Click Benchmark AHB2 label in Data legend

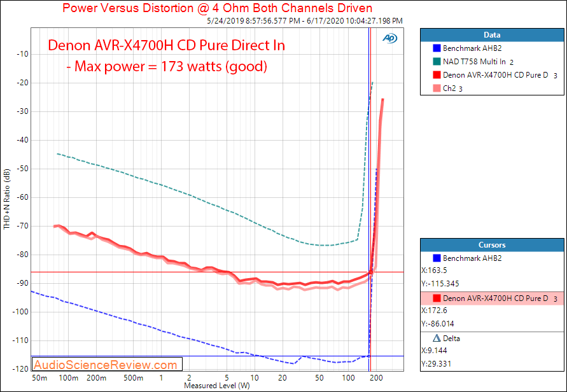472,48
